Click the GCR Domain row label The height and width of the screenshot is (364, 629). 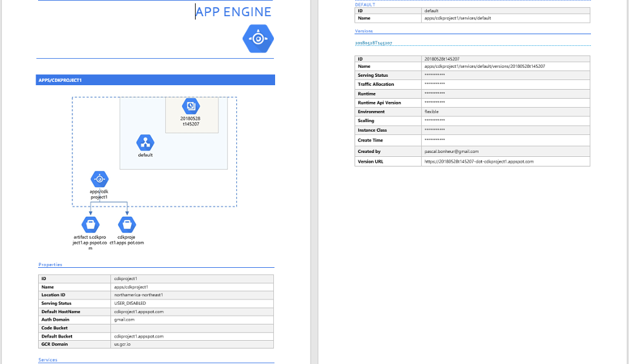pyautogui.click(x=54, y=345)
